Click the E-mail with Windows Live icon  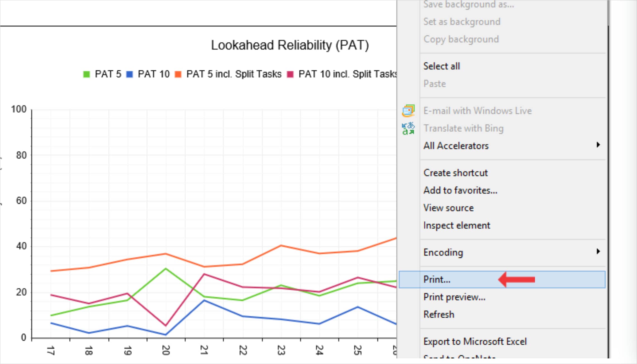coord(408,111)
